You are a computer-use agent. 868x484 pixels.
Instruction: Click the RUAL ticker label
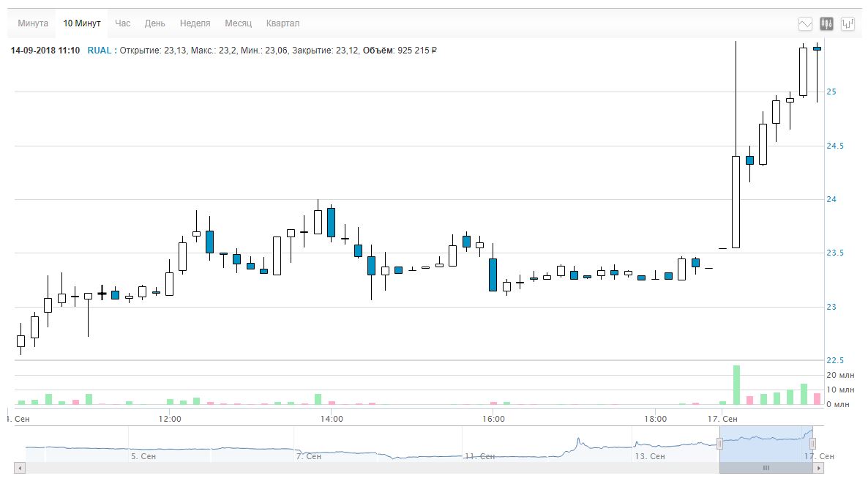tap(100, 51)
